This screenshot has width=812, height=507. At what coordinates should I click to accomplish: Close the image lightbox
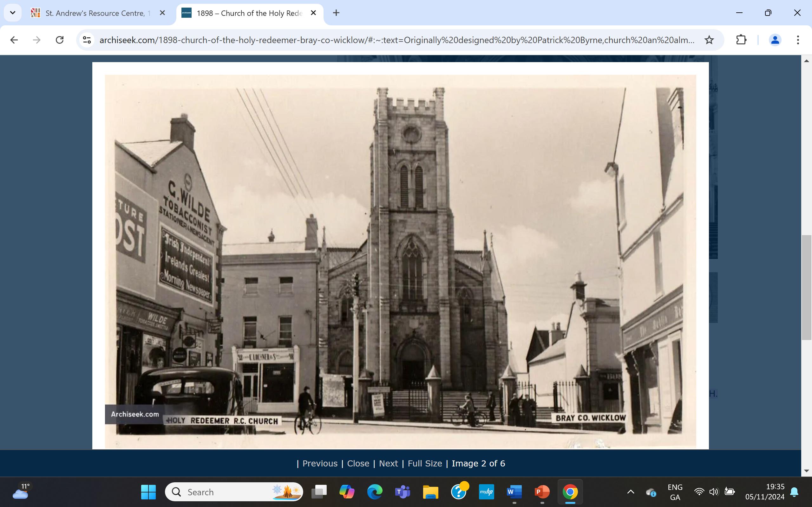[358, 463]
